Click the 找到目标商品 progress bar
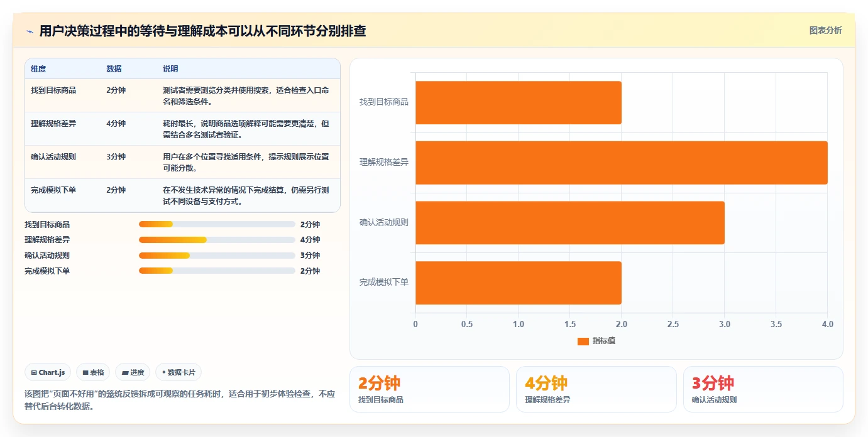The image size is (868, 437). (217, 224)
